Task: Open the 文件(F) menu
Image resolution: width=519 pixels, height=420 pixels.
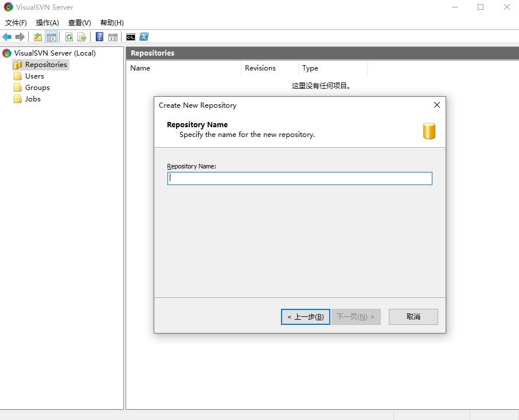Action: click(x=16, y=23)
